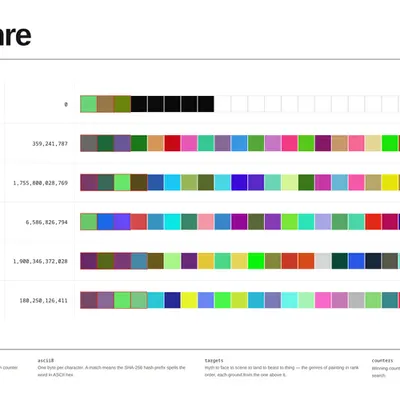The image size is (400, 400).
Task: Pick the yellow swatch in the 1,755,000,028,769 row
Action: (x=390, y=183)
